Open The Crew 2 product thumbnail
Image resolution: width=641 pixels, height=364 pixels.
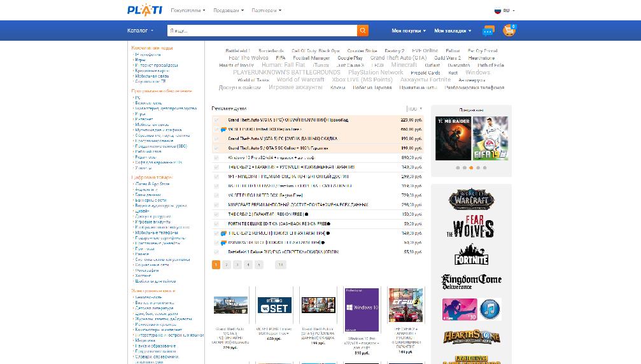[x=405, y=305]
